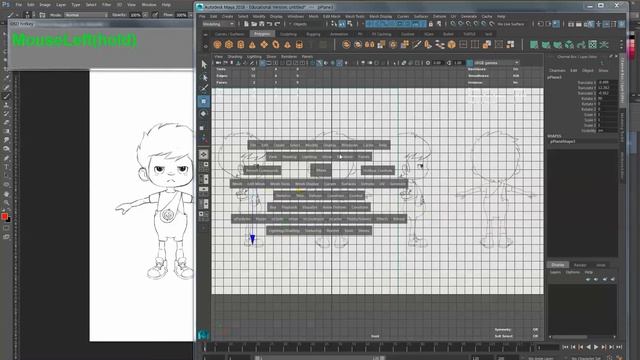
Task: Click the Undo arrow in Maya status line
Action: pos(269,24)
